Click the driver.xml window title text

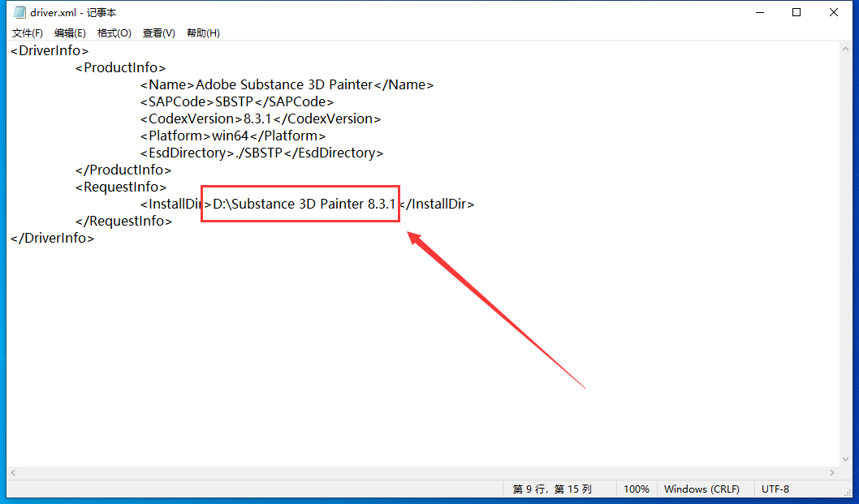(x=73, y=13)
